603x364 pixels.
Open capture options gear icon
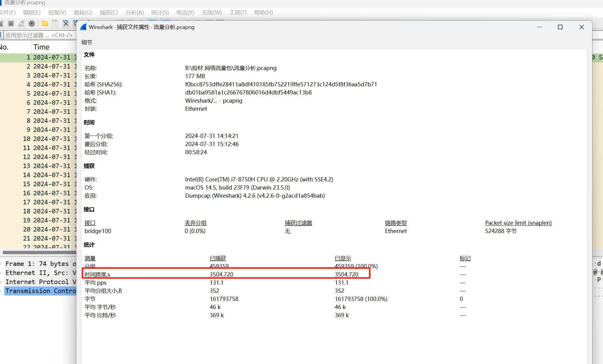(32, 24)
